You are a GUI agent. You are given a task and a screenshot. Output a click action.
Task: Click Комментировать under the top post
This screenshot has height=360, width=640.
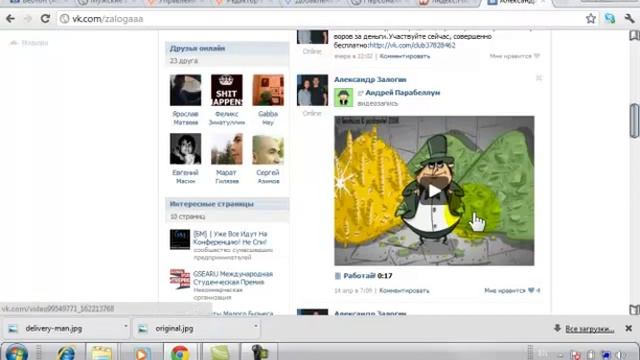click(x=404, y=56)
